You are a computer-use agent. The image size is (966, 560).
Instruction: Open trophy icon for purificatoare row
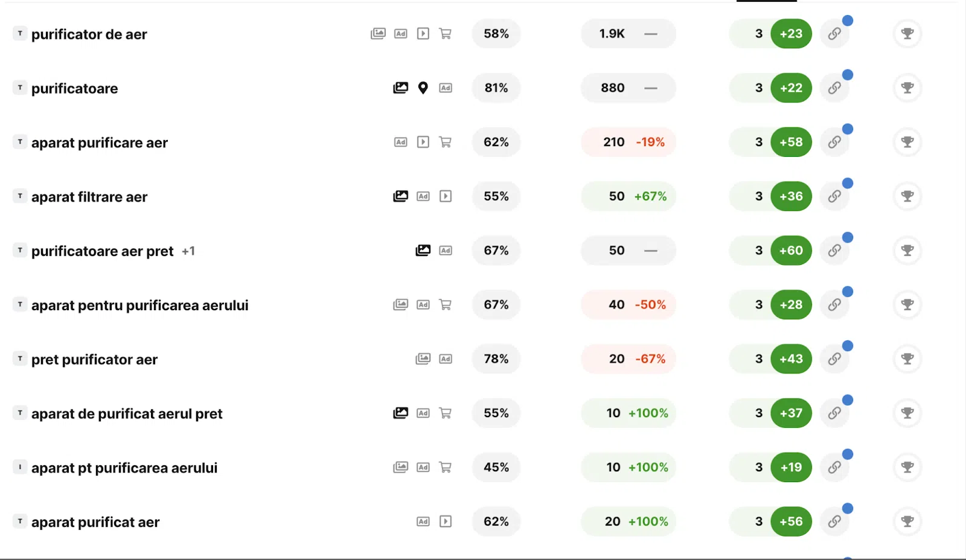click(x=907, y=88)
